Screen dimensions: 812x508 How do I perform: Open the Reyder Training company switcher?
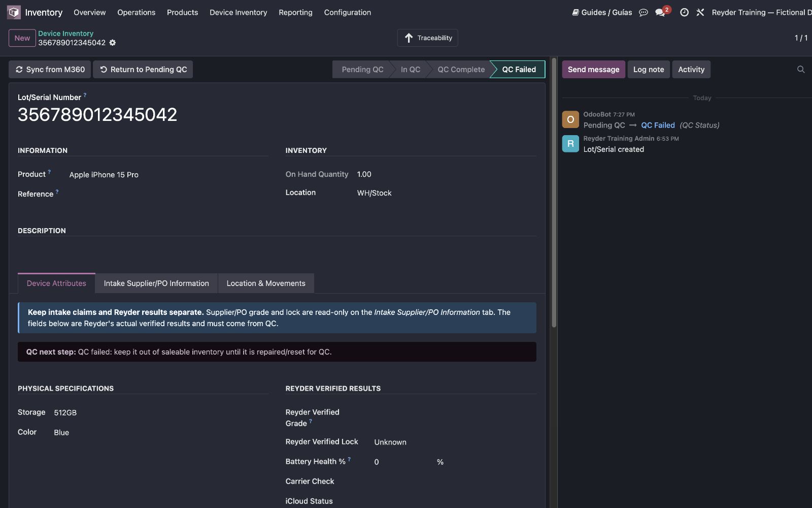pos(761,12)
